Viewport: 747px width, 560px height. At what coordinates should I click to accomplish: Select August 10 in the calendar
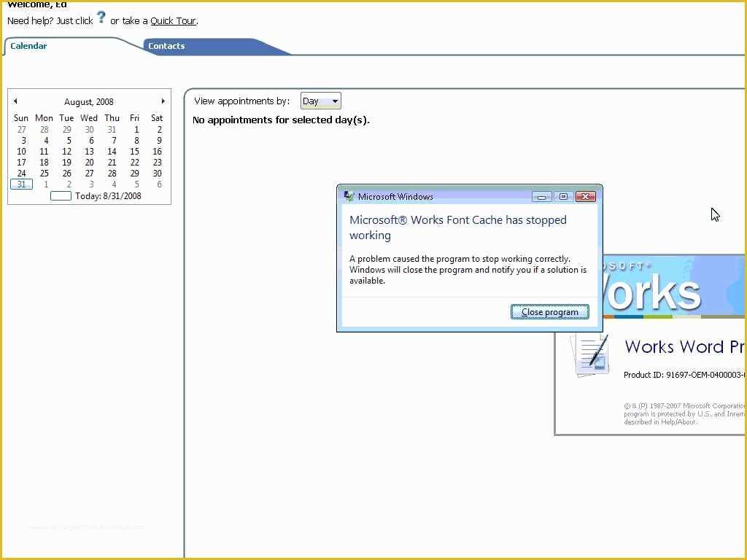(x=21, y=152)
